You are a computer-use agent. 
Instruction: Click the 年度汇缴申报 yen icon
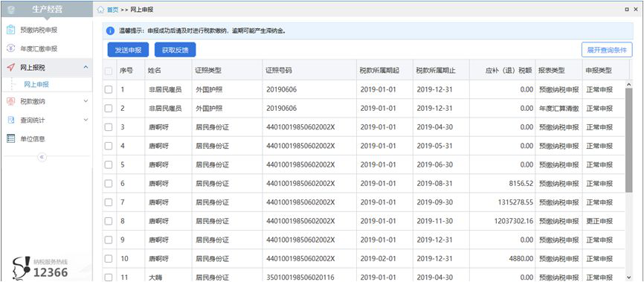11,48
